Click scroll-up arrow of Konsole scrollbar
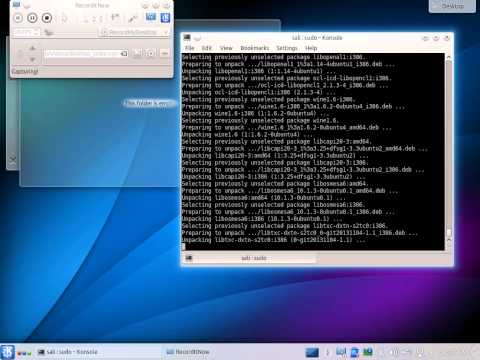Image resolution: width=480 pixels, height=360 pixels. (449, 57)
